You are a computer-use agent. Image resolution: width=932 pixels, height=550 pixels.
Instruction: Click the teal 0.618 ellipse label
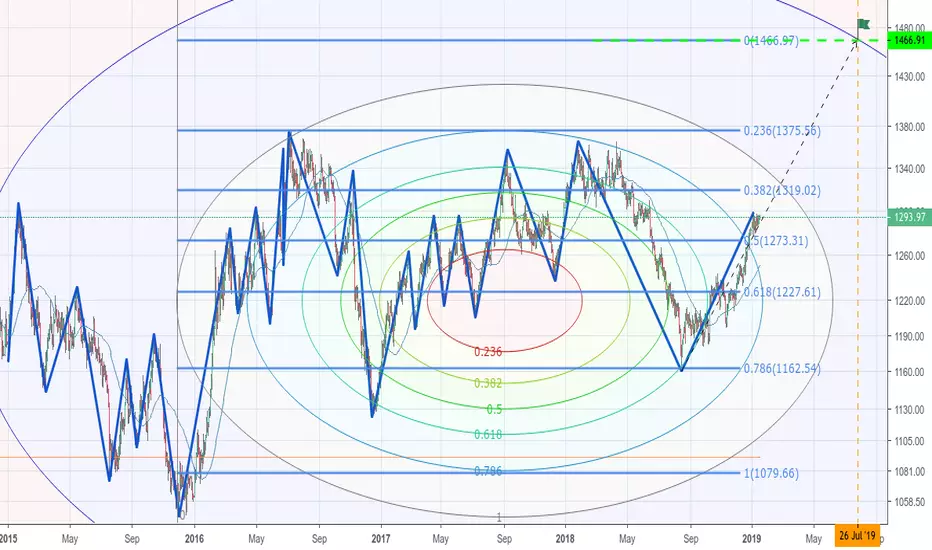[488, 435]
